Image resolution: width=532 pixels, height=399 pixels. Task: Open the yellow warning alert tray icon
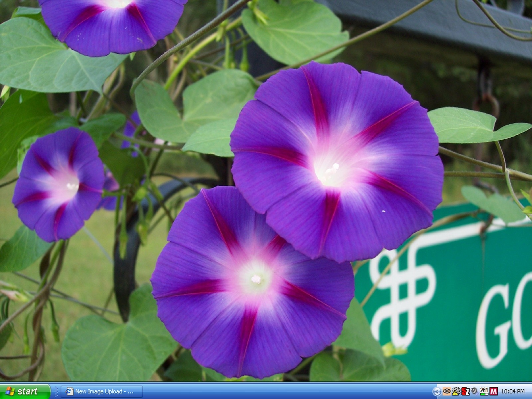pyautogui.click(x=456, y=391)
